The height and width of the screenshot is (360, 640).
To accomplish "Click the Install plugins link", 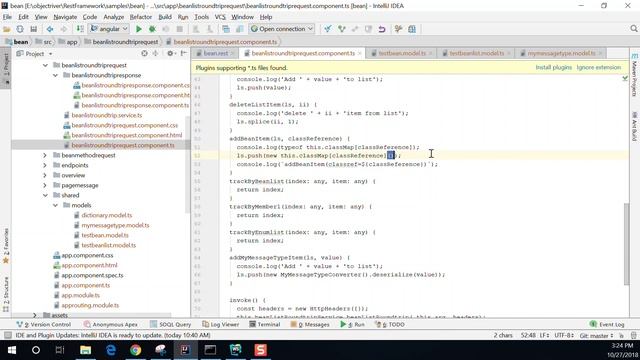I will pos(553,67).
